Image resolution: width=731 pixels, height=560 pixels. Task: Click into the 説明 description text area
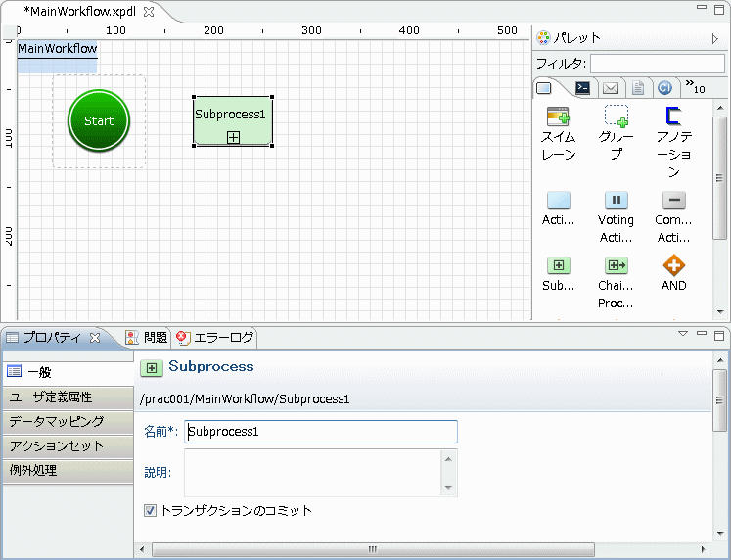point(312,473)
